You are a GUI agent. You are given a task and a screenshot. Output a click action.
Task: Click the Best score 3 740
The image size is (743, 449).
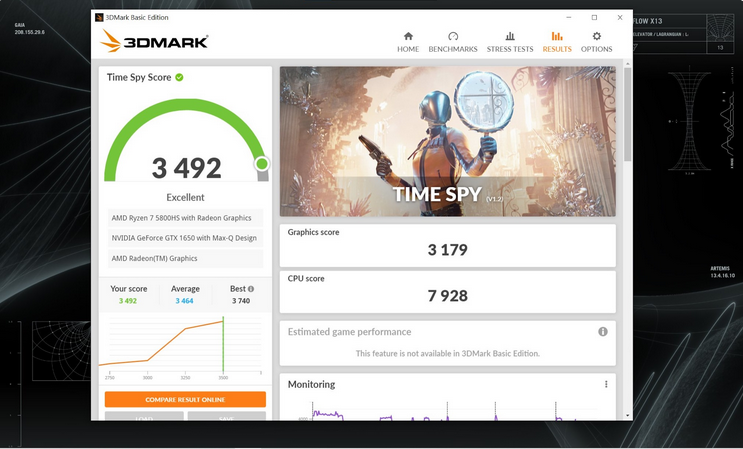pos(241,301)
